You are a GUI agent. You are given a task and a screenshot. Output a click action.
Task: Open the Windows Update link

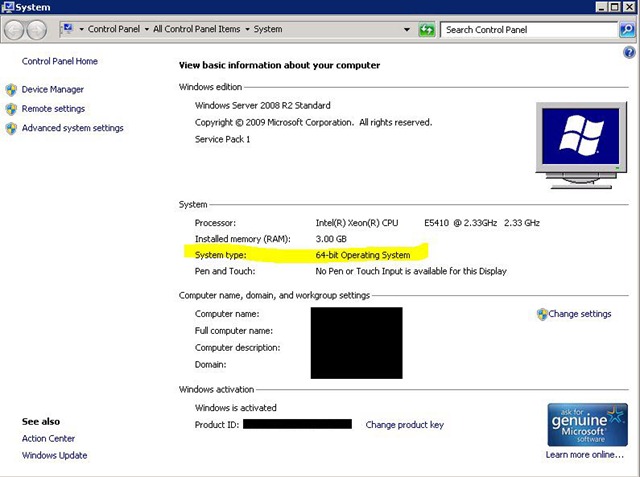tap(54, 455)
